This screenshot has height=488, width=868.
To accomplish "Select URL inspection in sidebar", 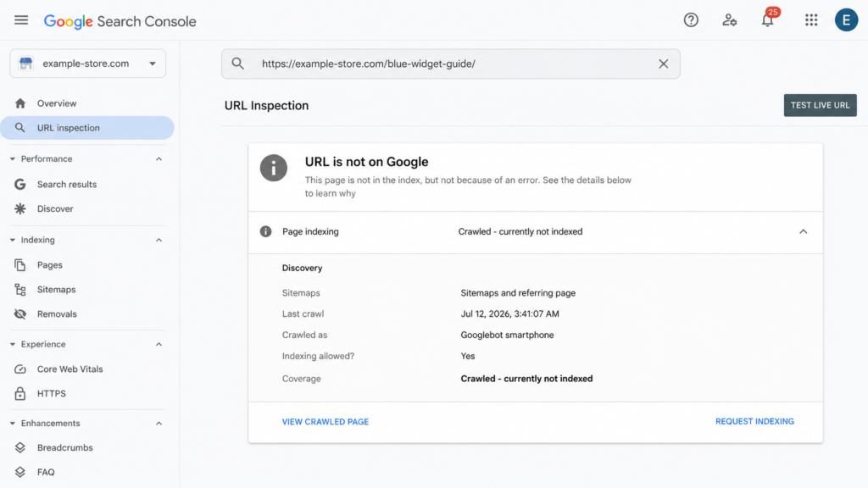I will [x=87, y=128].
